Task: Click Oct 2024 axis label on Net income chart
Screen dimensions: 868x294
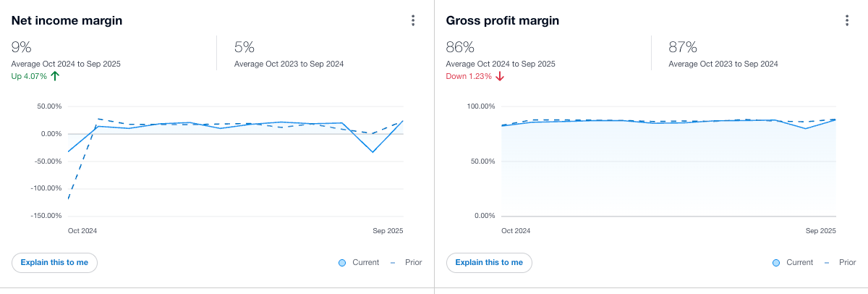Action: click(82, 230)
